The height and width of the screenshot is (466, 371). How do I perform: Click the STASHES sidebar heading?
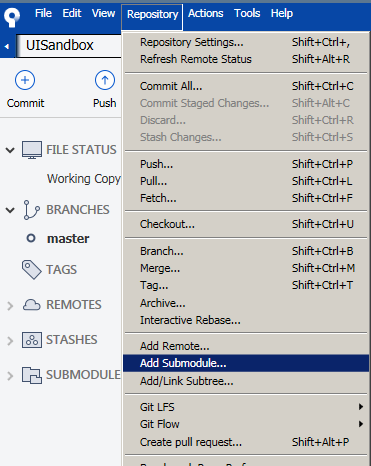(72, 340)
